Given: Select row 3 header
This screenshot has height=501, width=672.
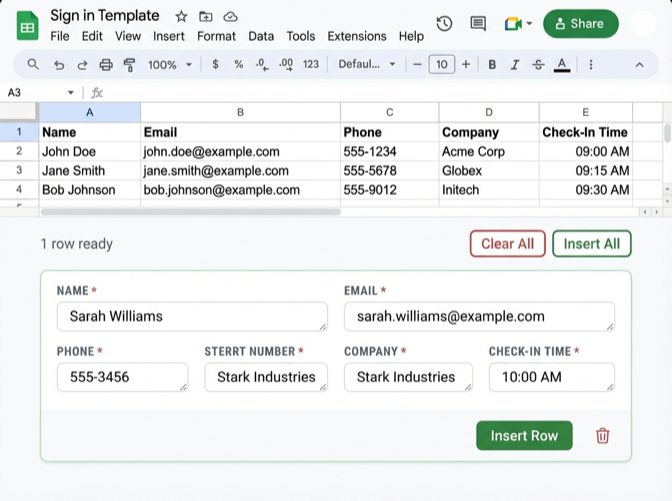Looking at the screenshot, I should 19,170.
